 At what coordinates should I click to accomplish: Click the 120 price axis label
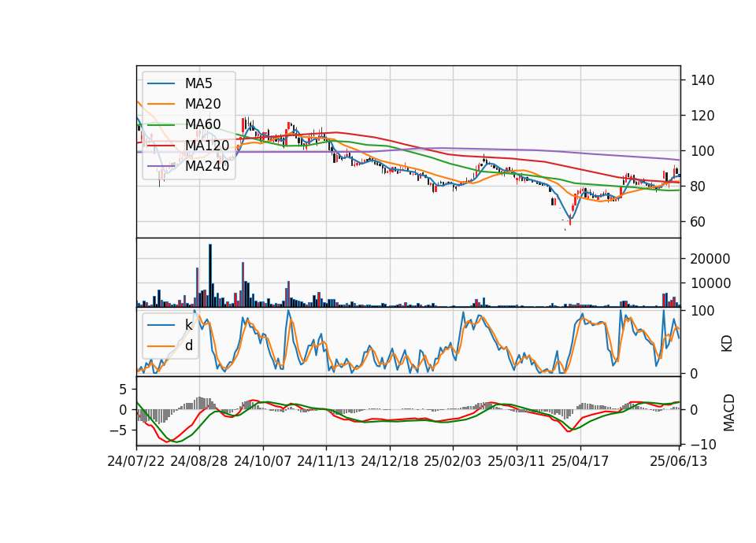(x=702, y=116)
